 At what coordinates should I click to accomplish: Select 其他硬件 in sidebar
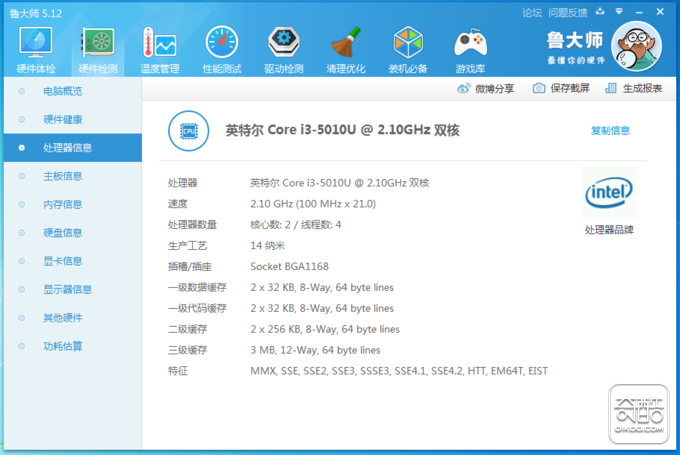pos(73,318)
